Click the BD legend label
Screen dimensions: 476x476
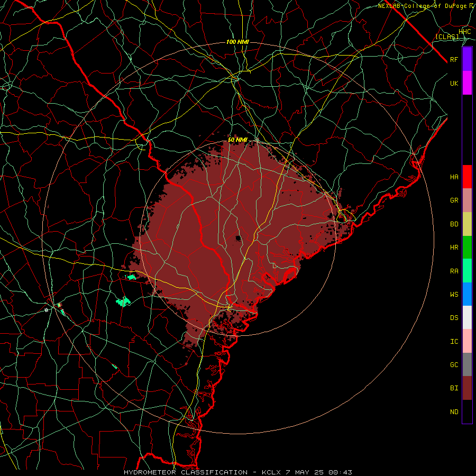click(x=454, y=224)
